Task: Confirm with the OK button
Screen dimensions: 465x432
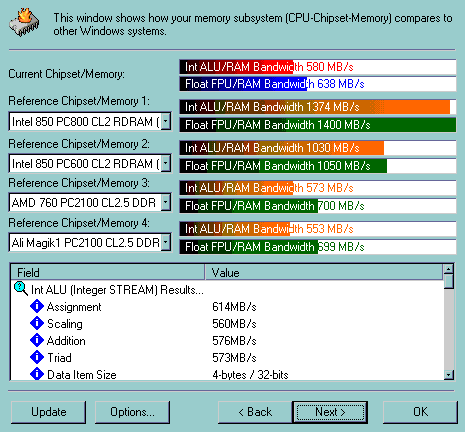Action: (x=420, y=412)
